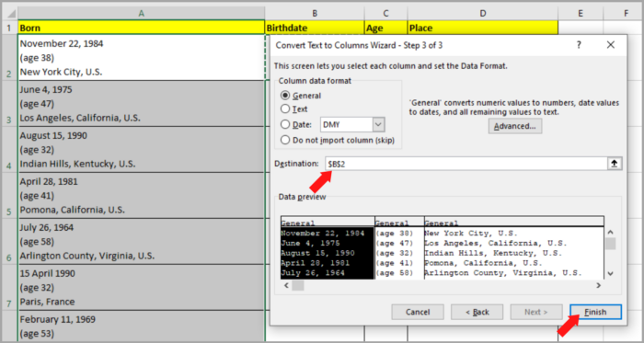Click the data preview scroll up arrow
644x343 pixels.
click(610, 233)
